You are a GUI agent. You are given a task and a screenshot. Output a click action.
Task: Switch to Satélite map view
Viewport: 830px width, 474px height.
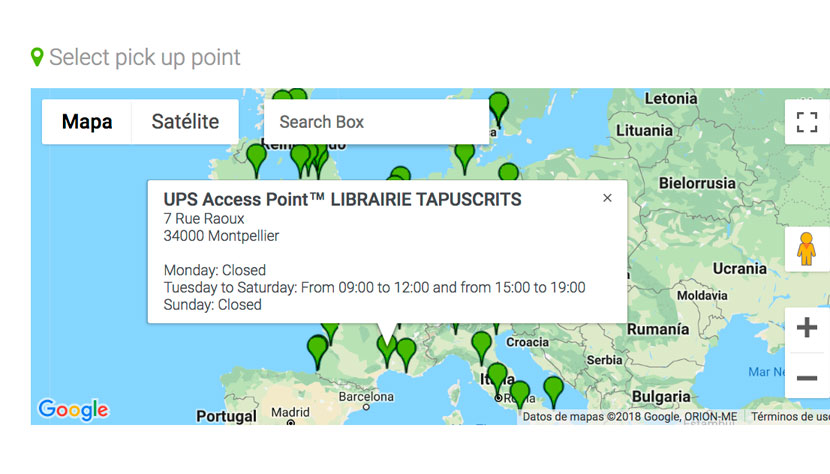point(185,122)
